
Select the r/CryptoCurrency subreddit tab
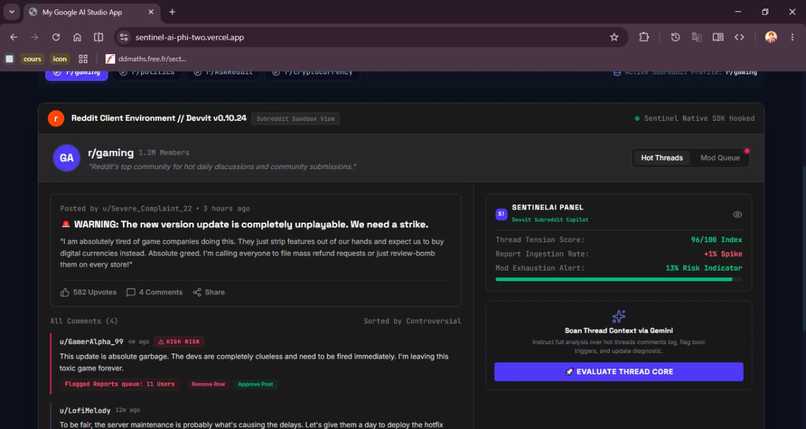click(x=313, y=72)
